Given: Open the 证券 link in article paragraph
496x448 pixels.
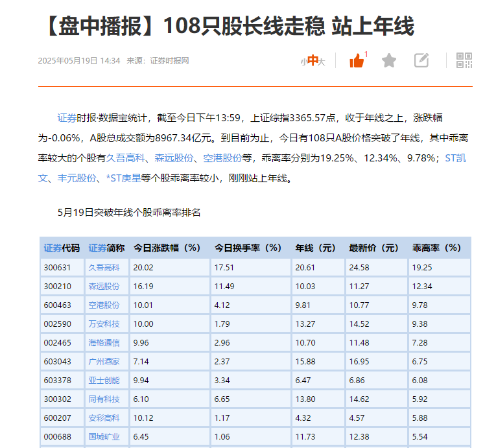Looking at the screenshot, I should (67, 118).
